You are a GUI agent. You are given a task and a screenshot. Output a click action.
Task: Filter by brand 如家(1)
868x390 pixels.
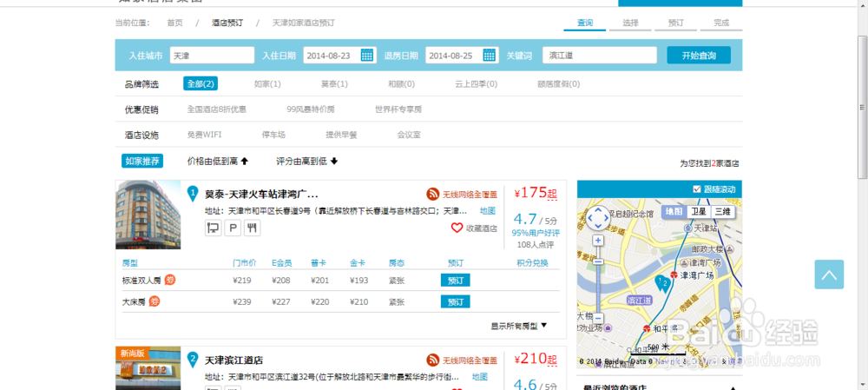[267, 84]
